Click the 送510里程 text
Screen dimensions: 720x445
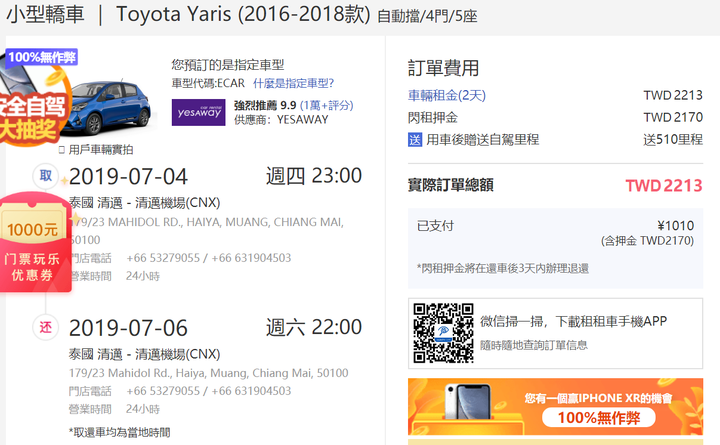(673, 140)
